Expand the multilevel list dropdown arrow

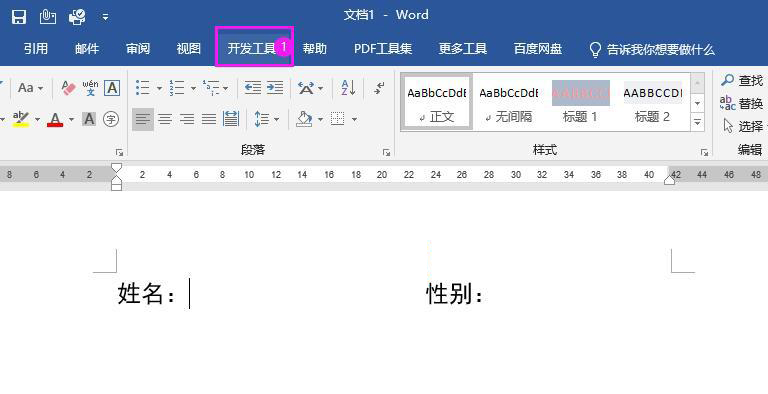pyautogui.click(x=225, y=89)
